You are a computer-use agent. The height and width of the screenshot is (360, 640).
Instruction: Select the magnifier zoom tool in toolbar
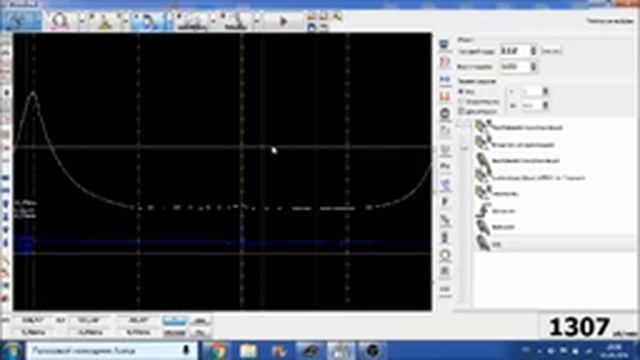tap(60, 21)
